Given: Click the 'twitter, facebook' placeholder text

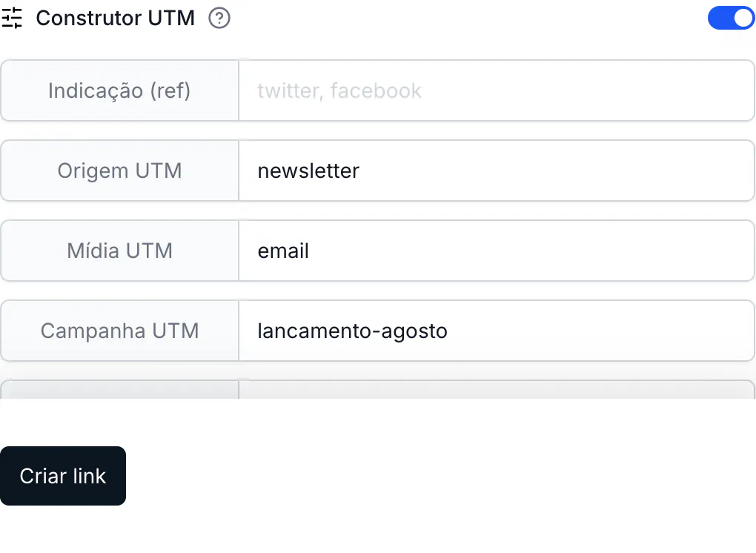Looking at the screenshot, I should (339, 90).
